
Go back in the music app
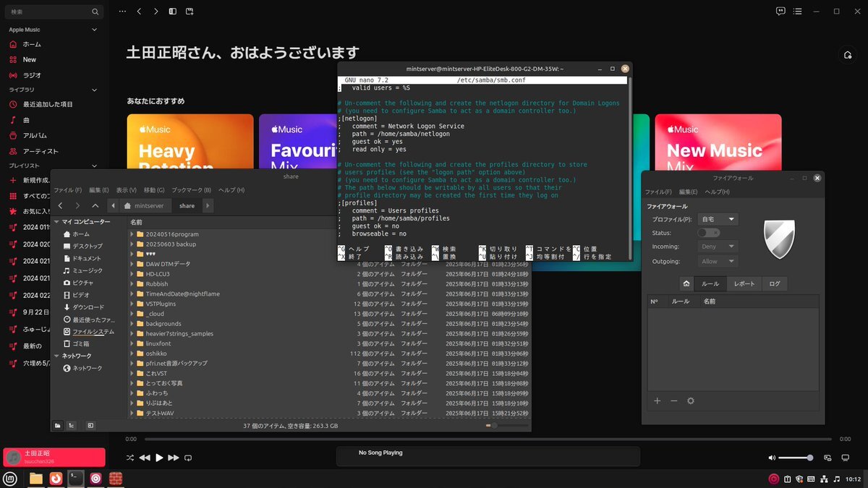pos(139,12)
